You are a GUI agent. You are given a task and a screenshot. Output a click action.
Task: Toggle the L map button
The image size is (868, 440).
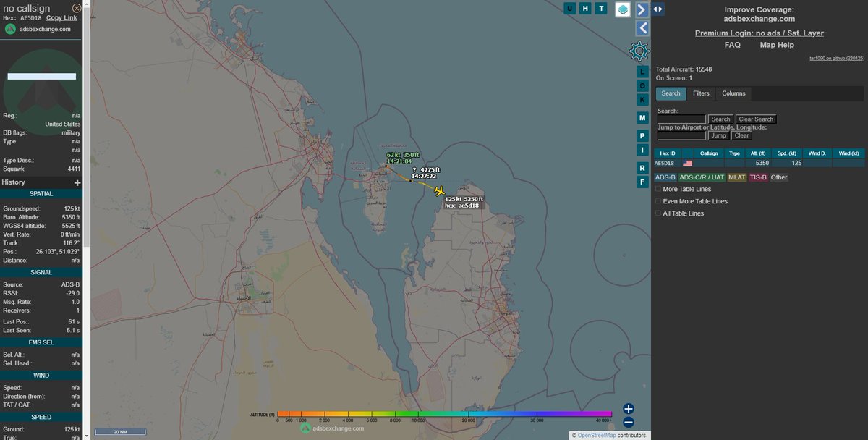point(642,72)
